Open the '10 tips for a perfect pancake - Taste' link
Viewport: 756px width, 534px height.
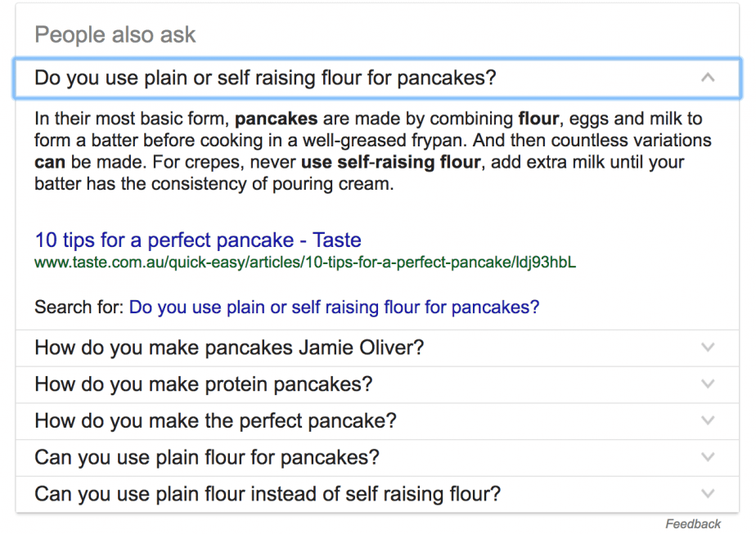point(198,240)
